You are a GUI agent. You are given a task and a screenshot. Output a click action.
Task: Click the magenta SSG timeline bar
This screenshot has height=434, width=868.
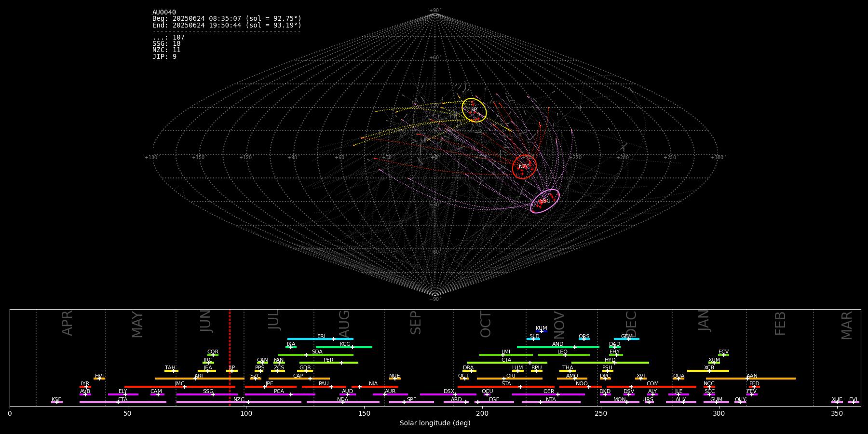(x=207, y=394)
